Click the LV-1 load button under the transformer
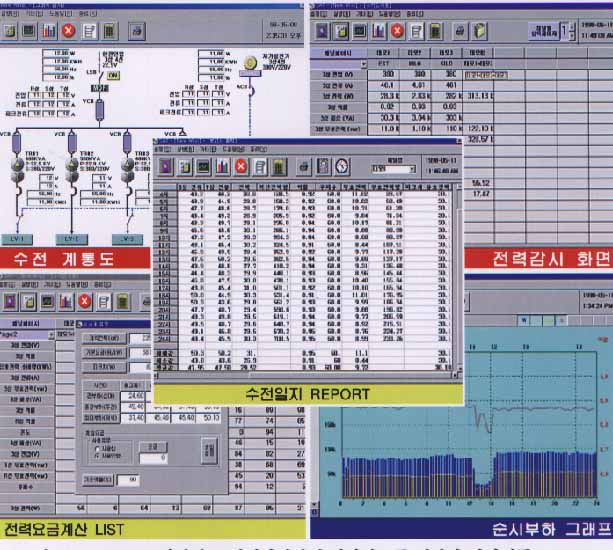 pyautogui.click(x=19, y=239)
